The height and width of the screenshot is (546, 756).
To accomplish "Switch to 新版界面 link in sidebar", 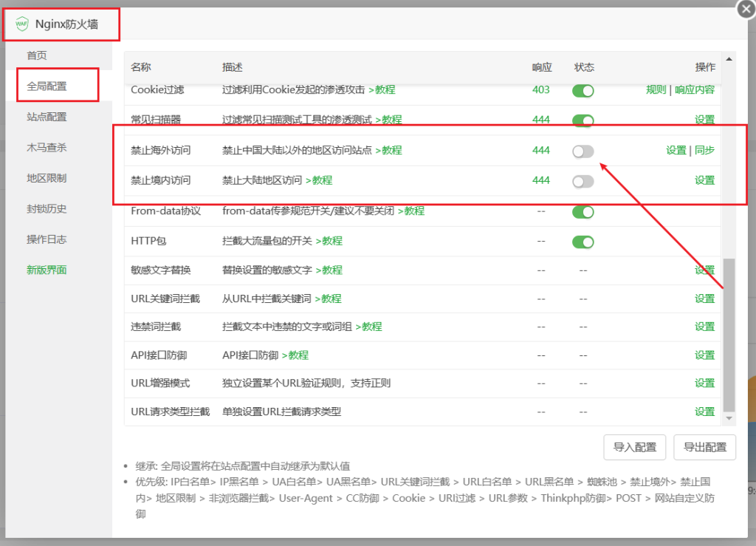I will click(47, 270).
